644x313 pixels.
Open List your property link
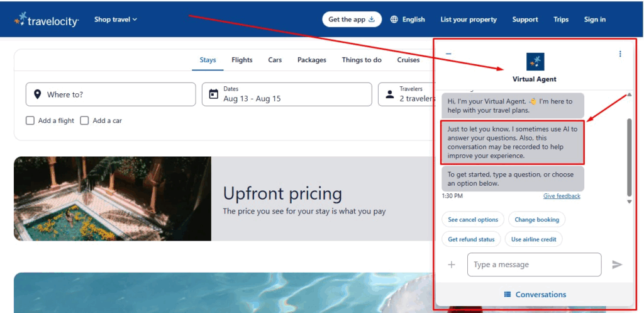coord(468,20)
